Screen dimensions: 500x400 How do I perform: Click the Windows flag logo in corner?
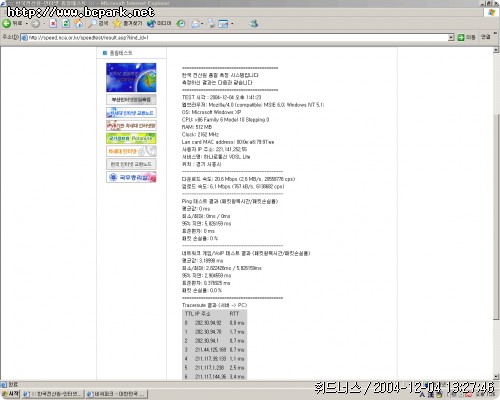click(x=491, y=12)
